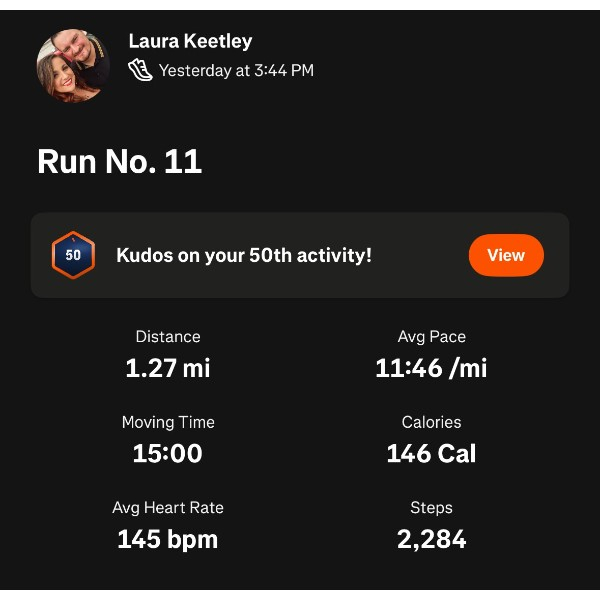Click the Avg Heart Rate label
The height and width of the screenshot is (600, 600).
[x=168, y=508]
